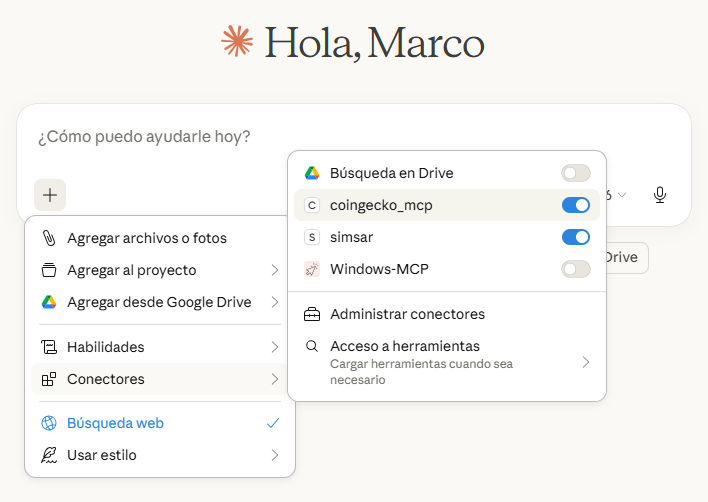Expand the Agregar al proyecto chevron
The height and width of the screenshot is (502, 708).
click(275, 270)
